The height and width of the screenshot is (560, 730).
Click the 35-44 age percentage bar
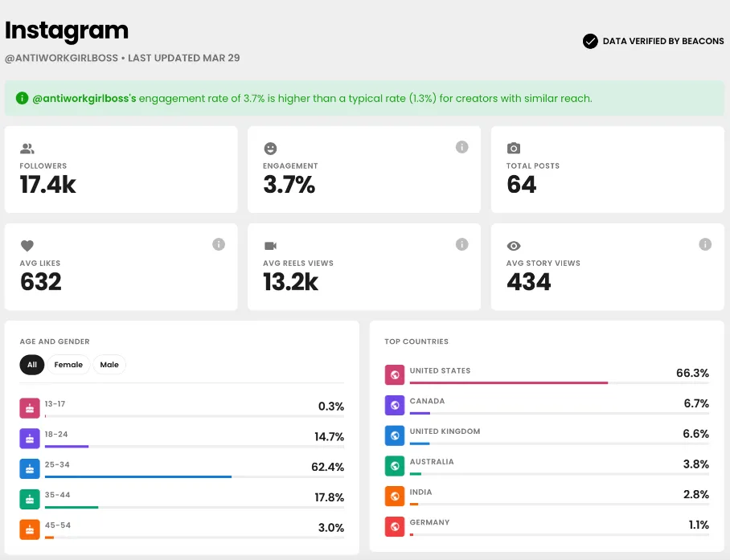194,507
